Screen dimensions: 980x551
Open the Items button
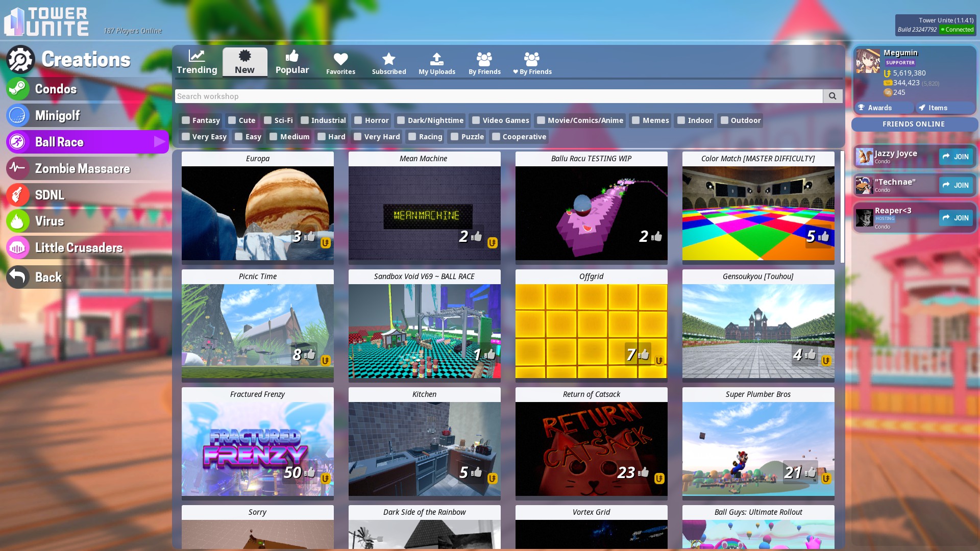[945, 108]
